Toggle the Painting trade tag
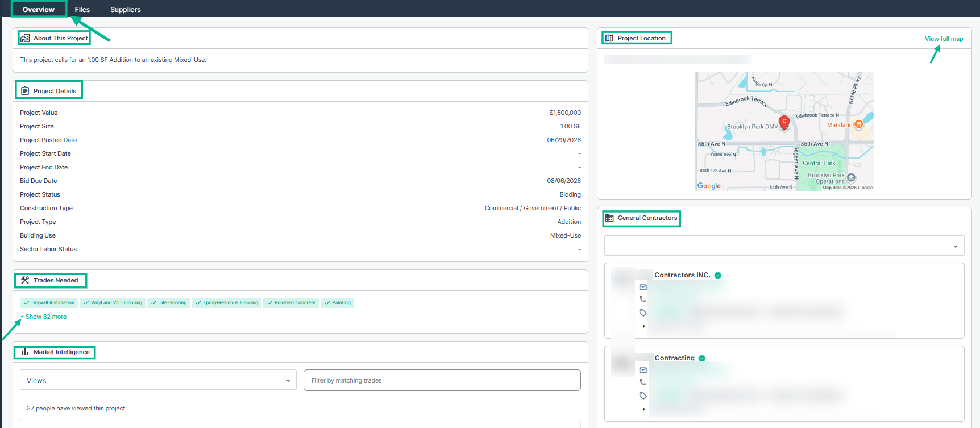980x428 pixels. pos(337,302)
